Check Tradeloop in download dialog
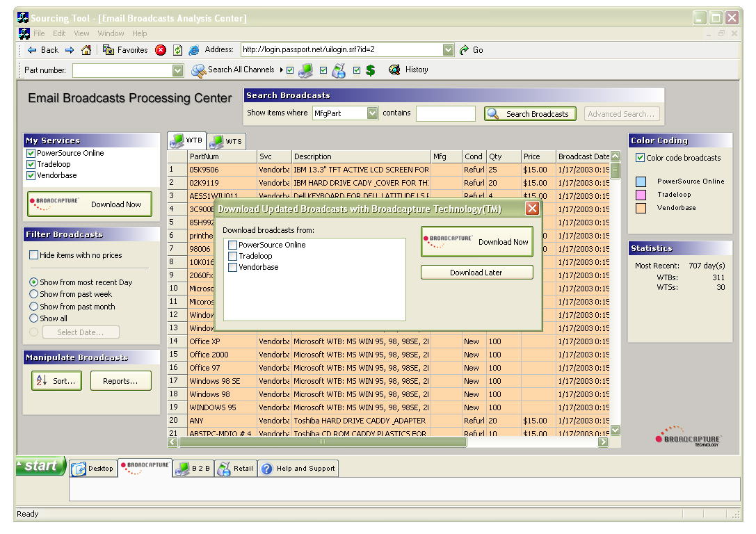756x534 pixels. [x=232, y=256]
